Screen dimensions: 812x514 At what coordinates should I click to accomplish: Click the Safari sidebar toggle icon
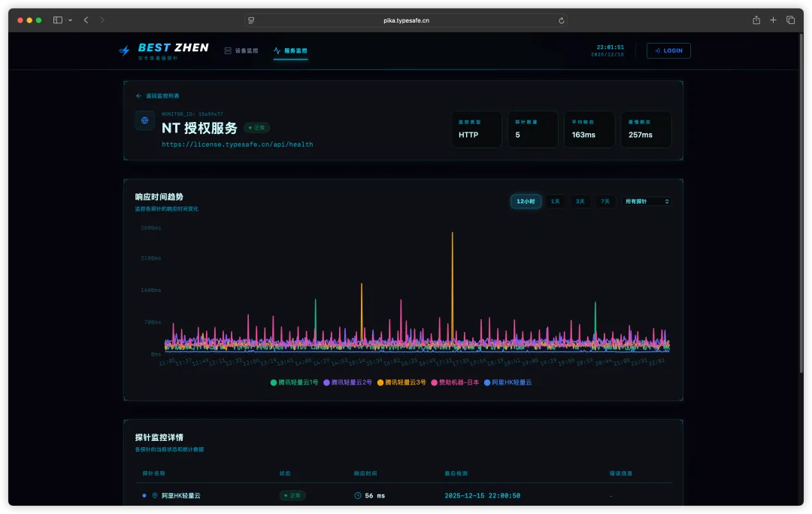(x=58, y=20)
